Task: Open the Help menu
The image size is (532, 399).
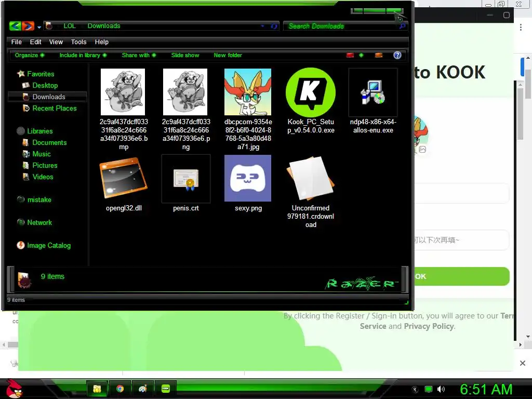Action: [102, 42]
